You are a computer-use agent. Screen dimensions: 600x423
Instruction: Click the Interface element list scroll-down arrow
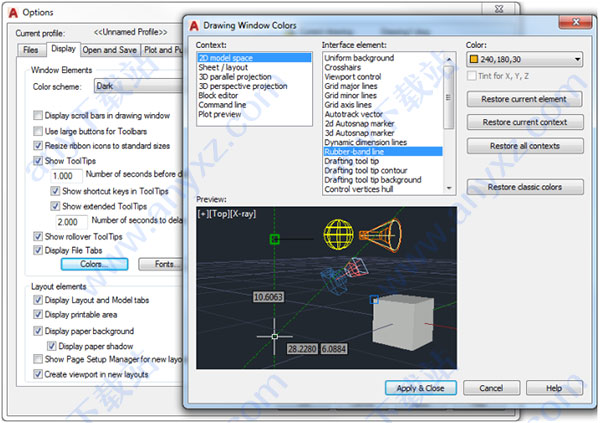click(449, 188)
